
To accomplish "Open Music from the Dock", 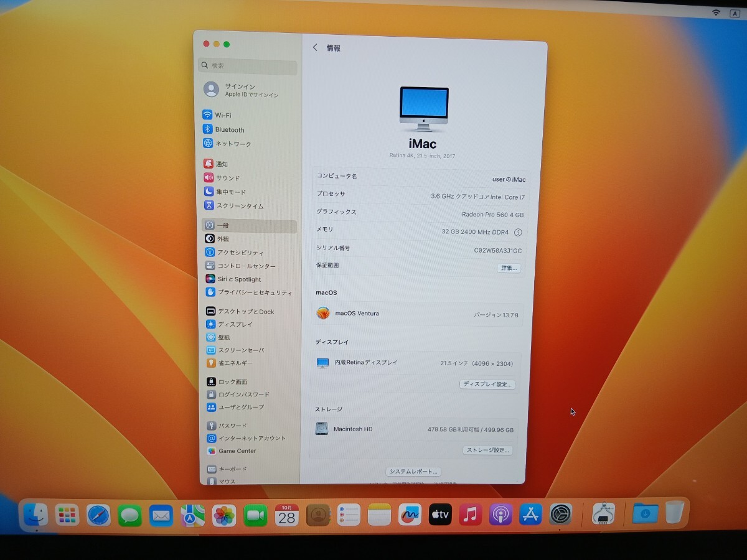I will tap(471, 515).
